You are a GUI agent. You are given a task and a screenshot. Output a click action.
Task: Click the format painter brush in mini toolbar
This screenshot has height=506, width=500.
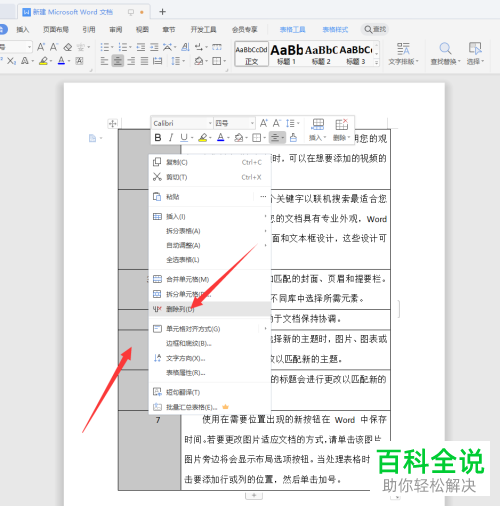click(x=293, y=137)
